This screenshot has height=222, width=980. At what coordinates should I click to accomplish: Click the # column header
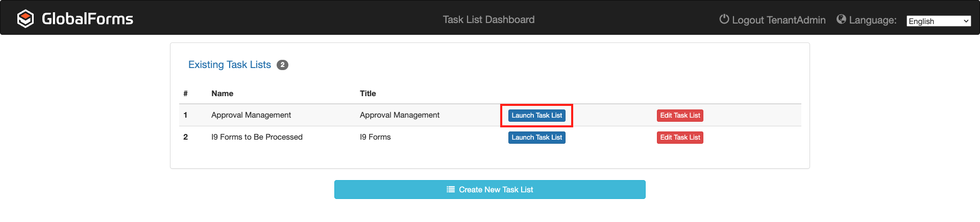pos(185,94)
